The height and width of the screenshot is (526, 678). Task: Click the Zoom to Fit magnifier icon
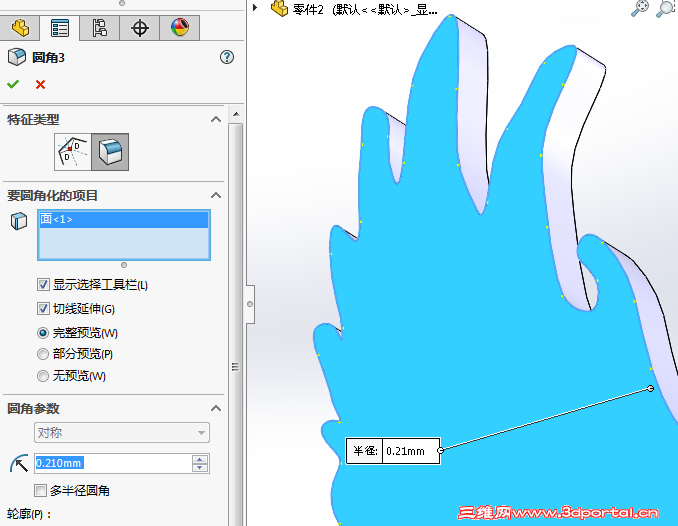pos(640,8)
